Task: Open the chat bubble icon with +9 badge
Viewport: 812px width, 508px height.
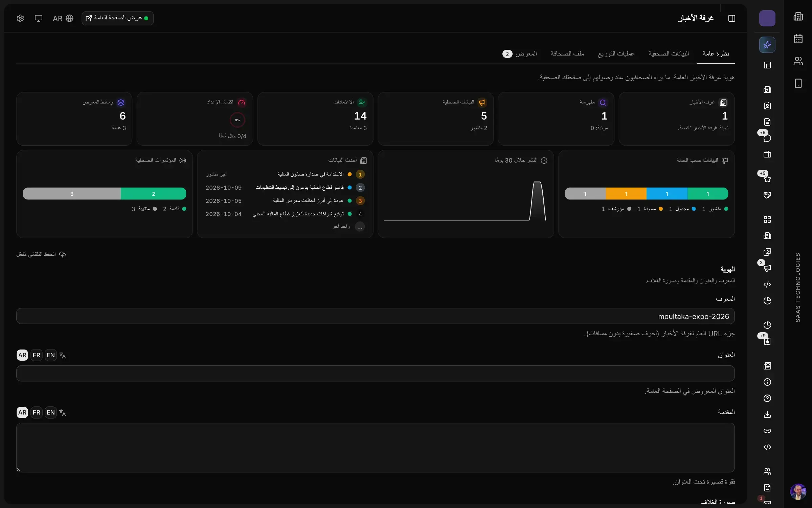Action: [767, 138]
